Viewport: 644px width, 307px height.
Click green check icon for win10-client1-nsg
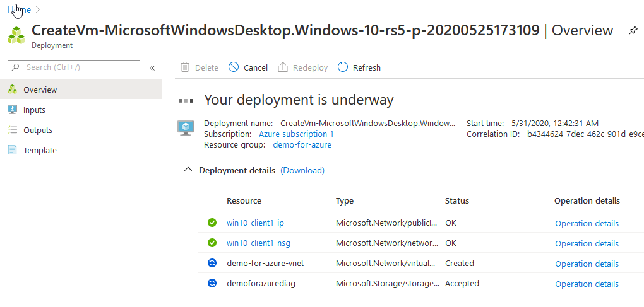coord(212,243)
